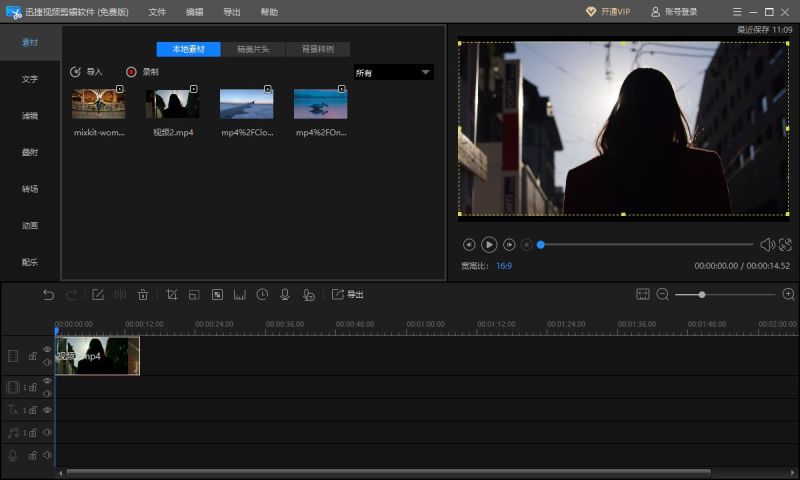Hide the main video track with eye icon

(x=47, y=349)
